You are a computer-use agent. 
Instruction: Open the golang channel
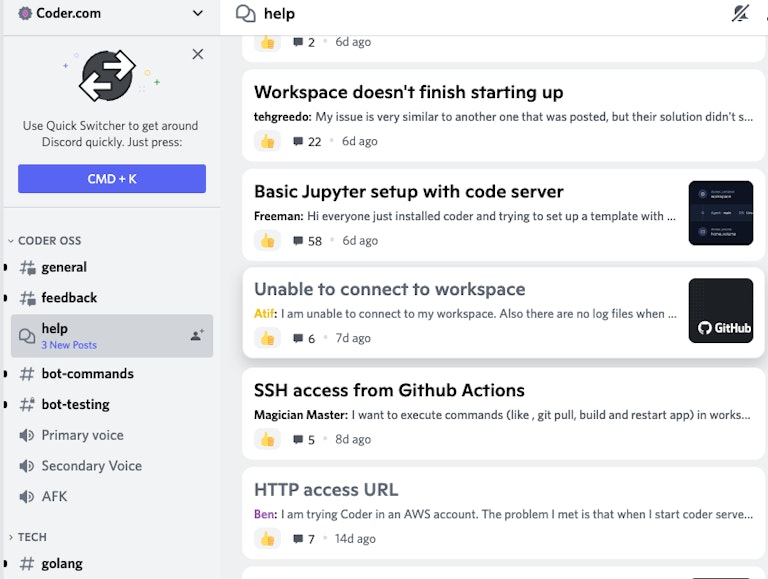click(x=112, y=564)
